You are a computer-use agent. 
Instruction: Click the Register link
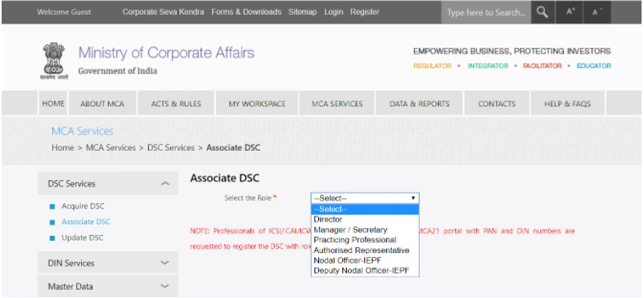(x=365, y=12)
